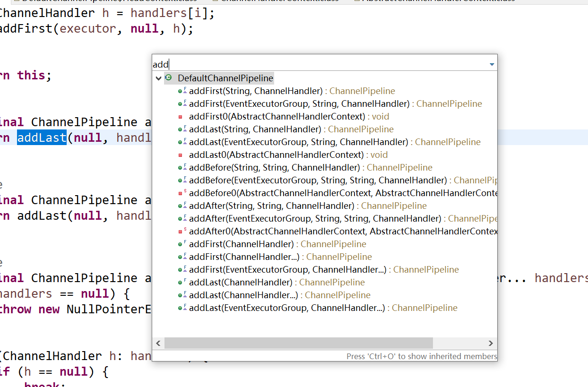Click outline horizontal scrollbar right arrow
The width and height of the screenshot is (588, 387).
coord(491,343)
